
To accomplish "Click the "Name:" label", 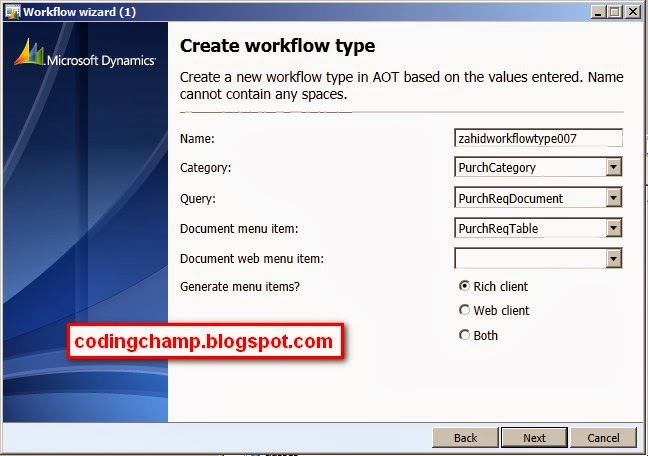I will click(197, 138).
